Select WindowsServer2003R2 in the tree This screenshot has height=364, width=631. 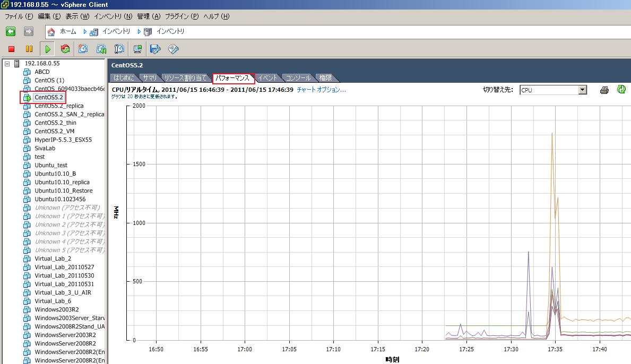(65, 335)
